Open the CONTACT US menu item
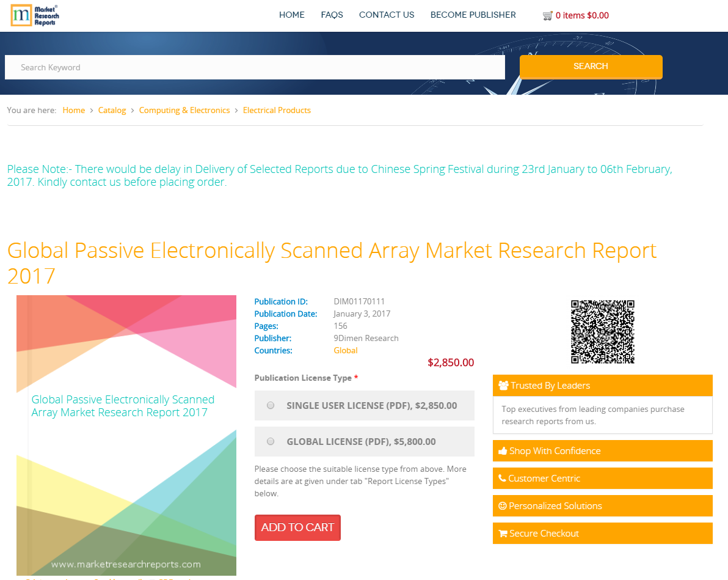728x580 pixels. [x=387, y=15]
